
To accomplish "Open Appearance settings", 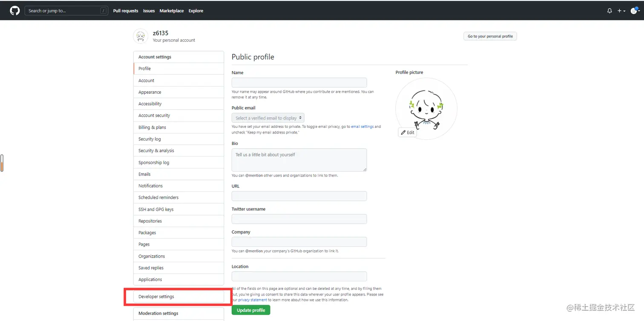I will 178,92.
